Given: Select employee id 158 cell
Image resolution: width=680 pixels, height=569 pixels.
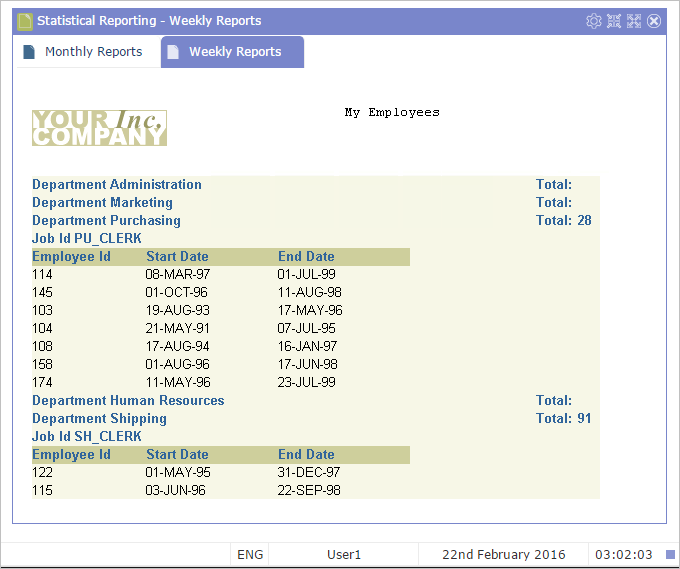Looking at the screenshot, I should 42,364.
